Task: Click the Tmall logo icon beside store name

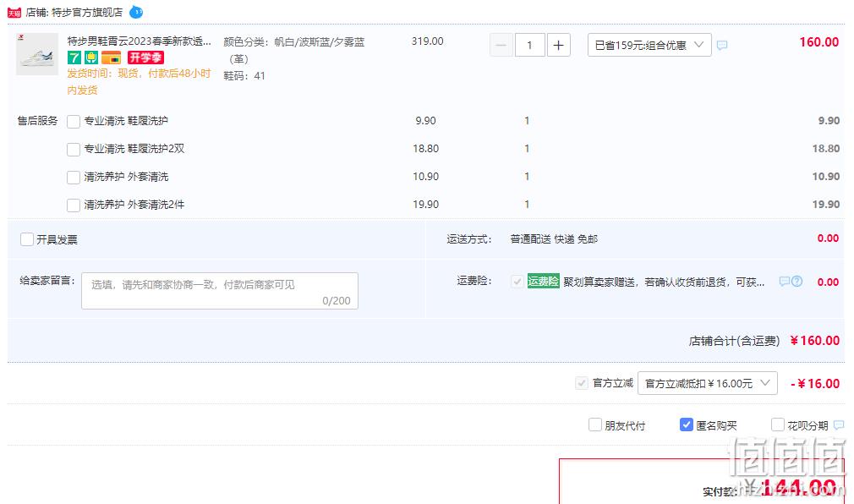Action: [x=14, y=13]
